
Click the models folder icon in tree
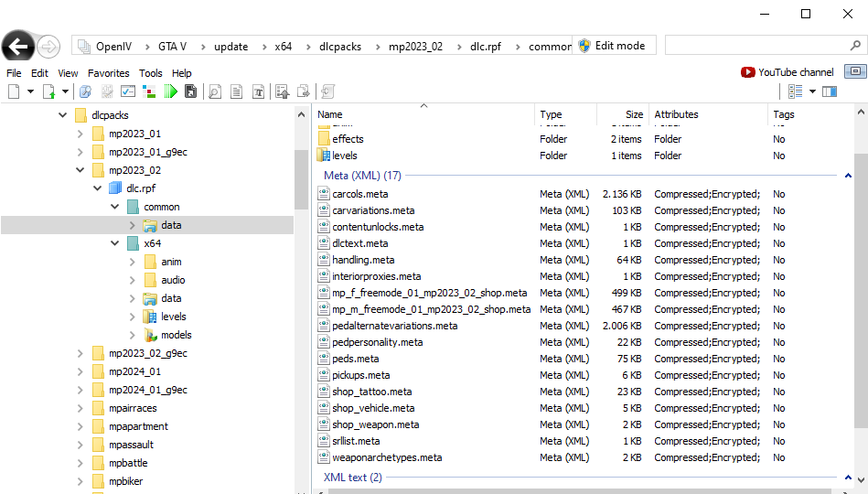tap(150, 335)
